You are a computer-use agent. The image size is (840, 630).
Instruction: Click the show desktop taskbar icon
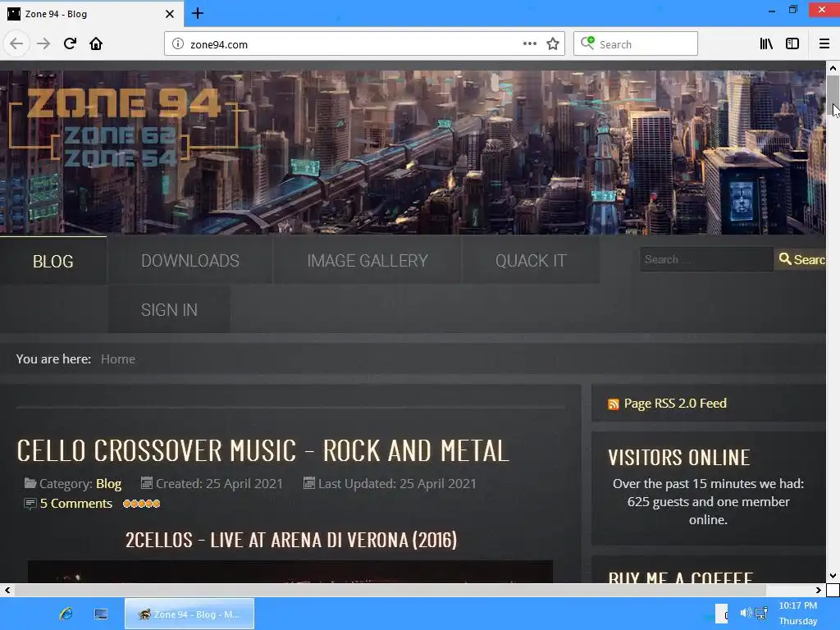(x=101, y=614)
